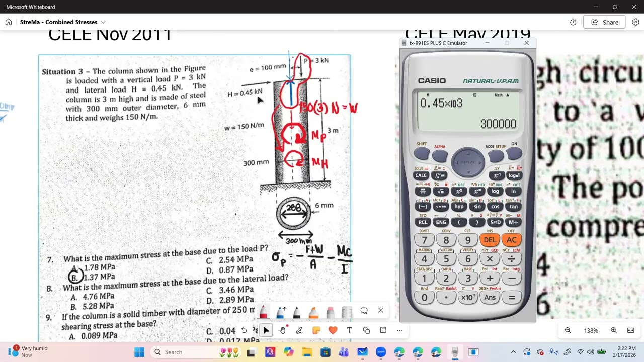Add a sticky note
Viewport: 644px width, 362px height.
click(316, 330)
